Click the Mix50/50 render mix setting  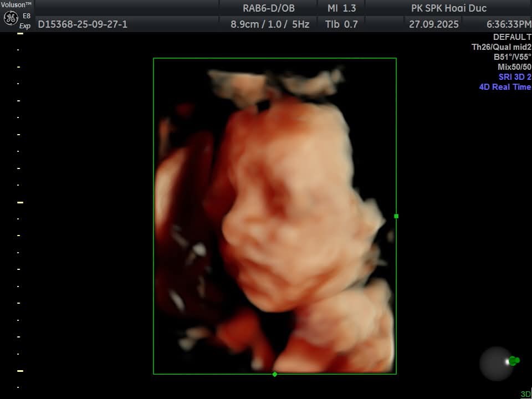514,67
